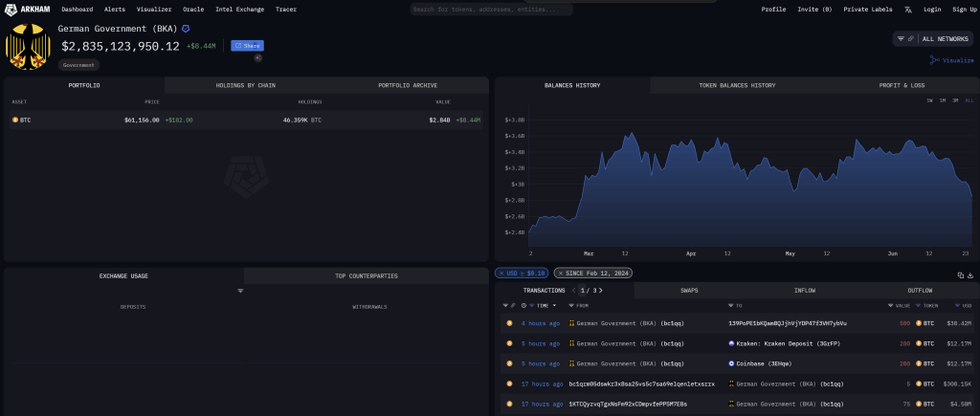Go to next transactions page arrow

coord(601,290)
